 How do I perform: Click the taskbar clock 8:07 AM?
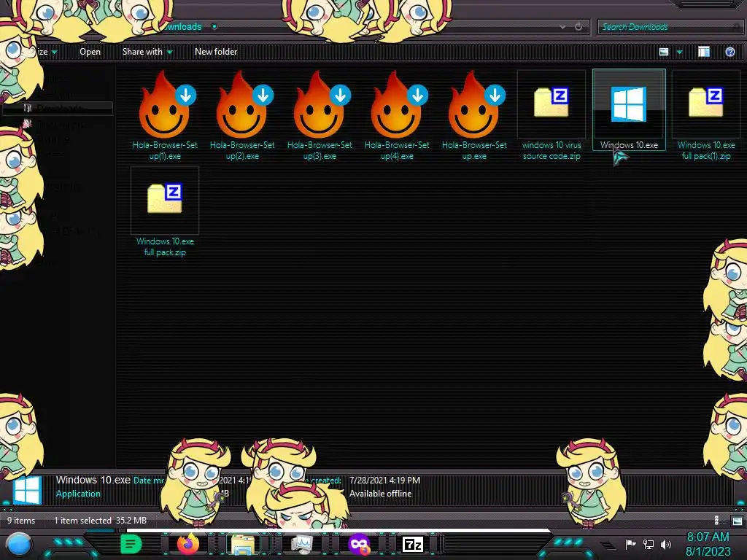[x=708, y=537]
